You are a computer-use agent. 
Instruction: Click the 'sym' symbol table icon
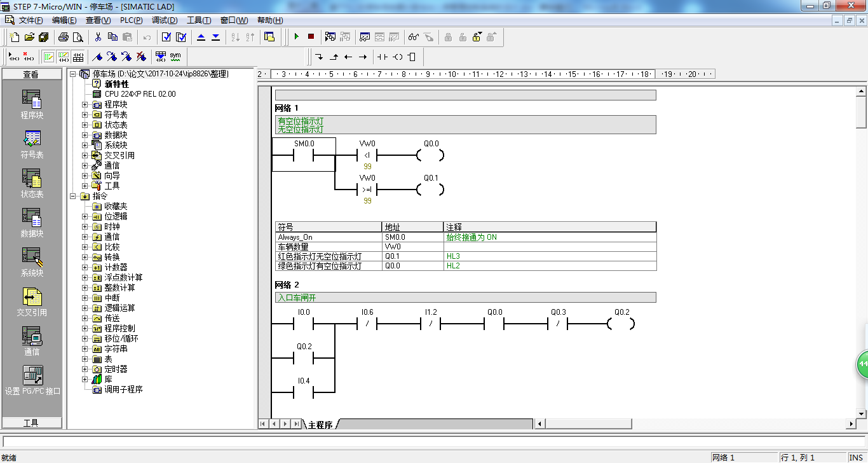175,57
